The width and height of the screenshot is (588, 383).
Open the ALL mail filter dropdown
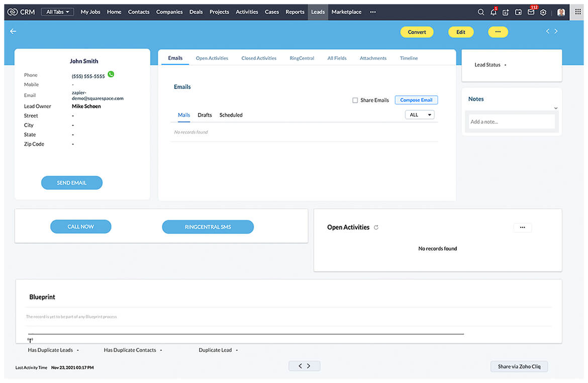coord(420,115)
